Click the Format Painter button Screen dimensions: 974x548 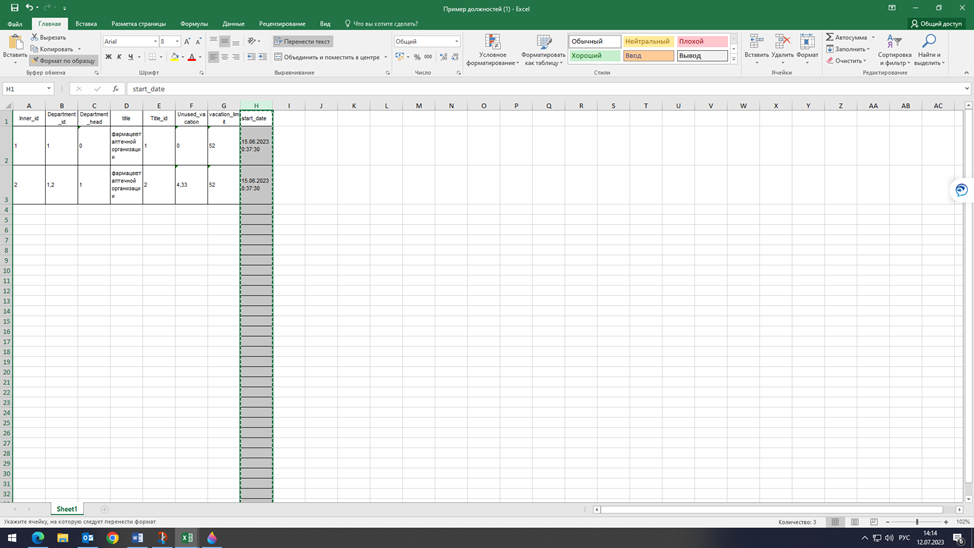pyautogui.click(x=63, y=61)
